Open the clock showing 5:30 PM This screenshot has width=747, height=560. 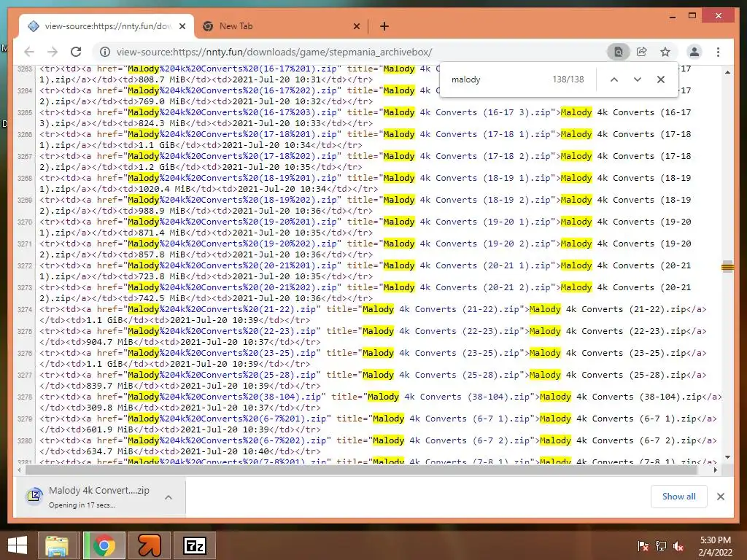click(x=715, y=546)
